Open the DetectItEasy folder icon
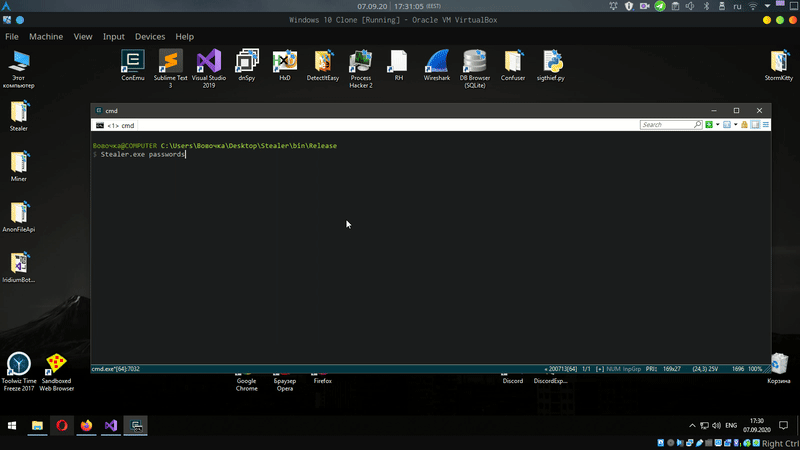Viewport: 800px width, 450px height. (x=322, y=65)
